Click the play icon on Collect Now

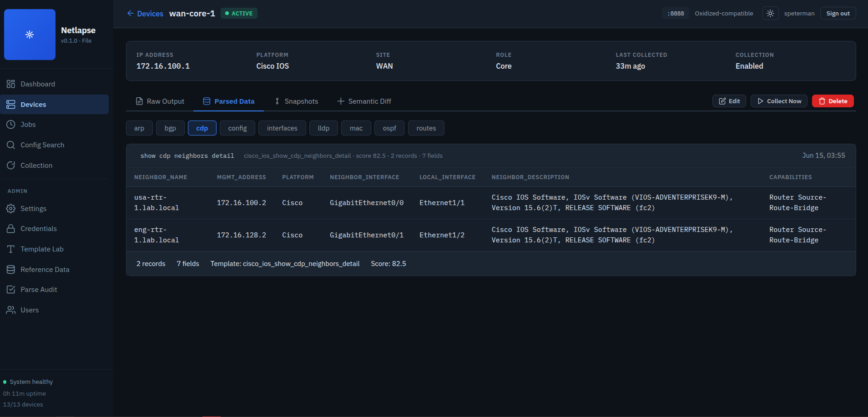tap(761, 101)
